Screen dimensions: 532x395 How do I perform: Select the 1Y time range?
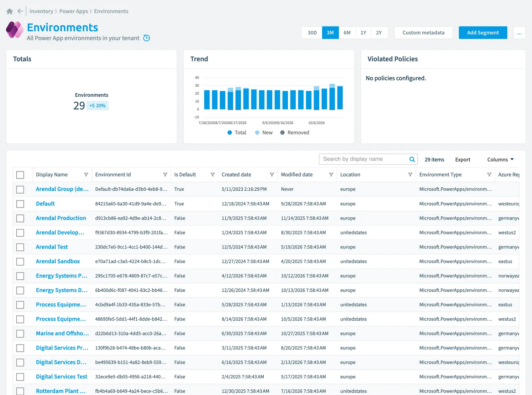[363, 33]
